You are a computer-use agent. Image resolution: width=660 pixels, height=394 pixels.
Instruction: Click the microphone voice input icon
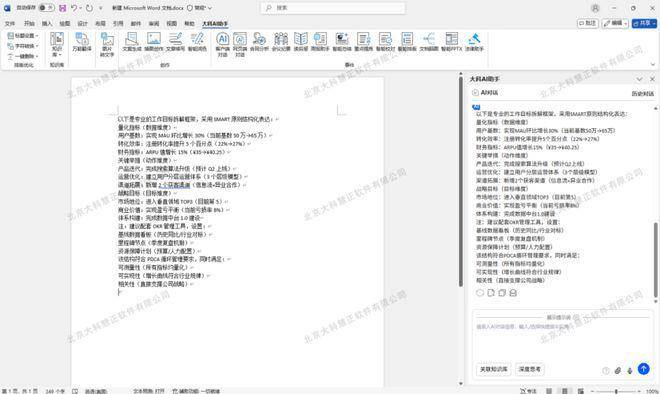click(x=630, y=370)
